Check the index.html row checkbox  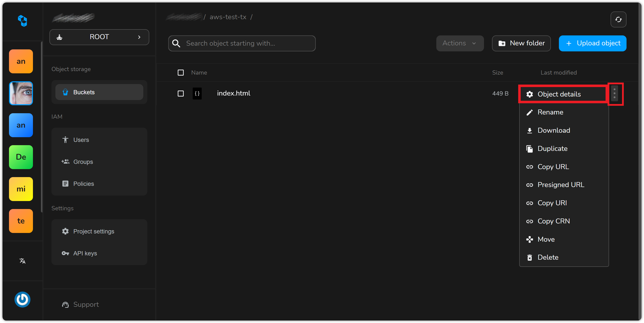point(180,94)
